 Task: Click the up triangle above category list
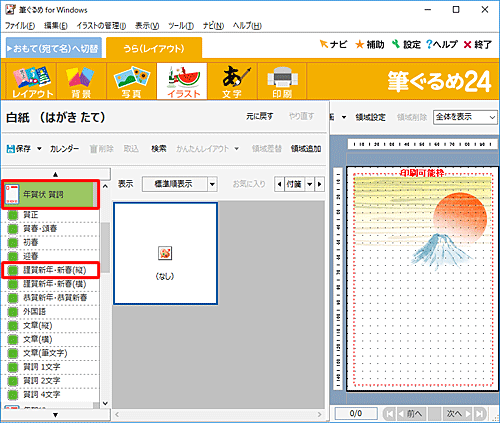point(56,174)
